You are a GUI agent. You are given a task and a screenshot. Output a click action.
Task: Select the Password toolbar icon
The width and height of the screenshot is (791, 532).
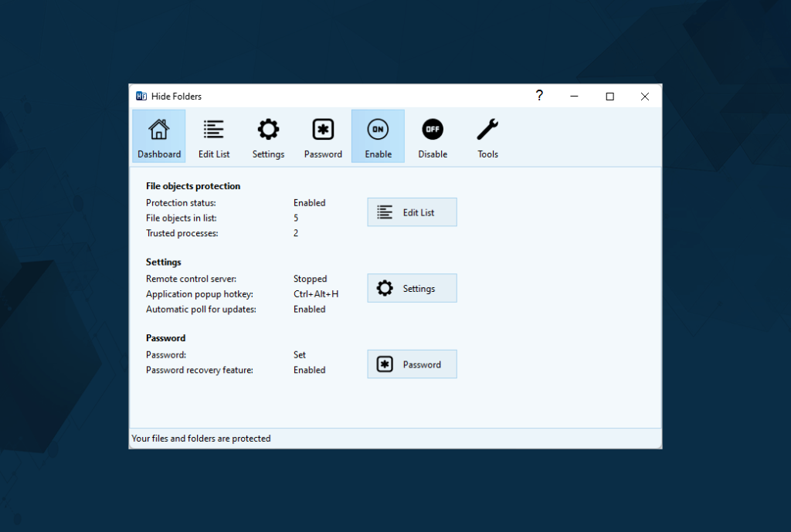(323, 136)
